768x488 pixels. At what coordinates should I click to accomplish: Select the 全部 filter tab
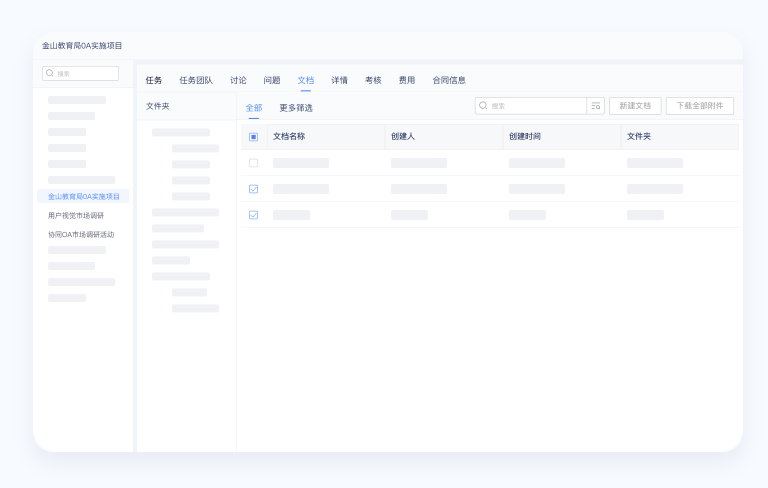(254, 108)
